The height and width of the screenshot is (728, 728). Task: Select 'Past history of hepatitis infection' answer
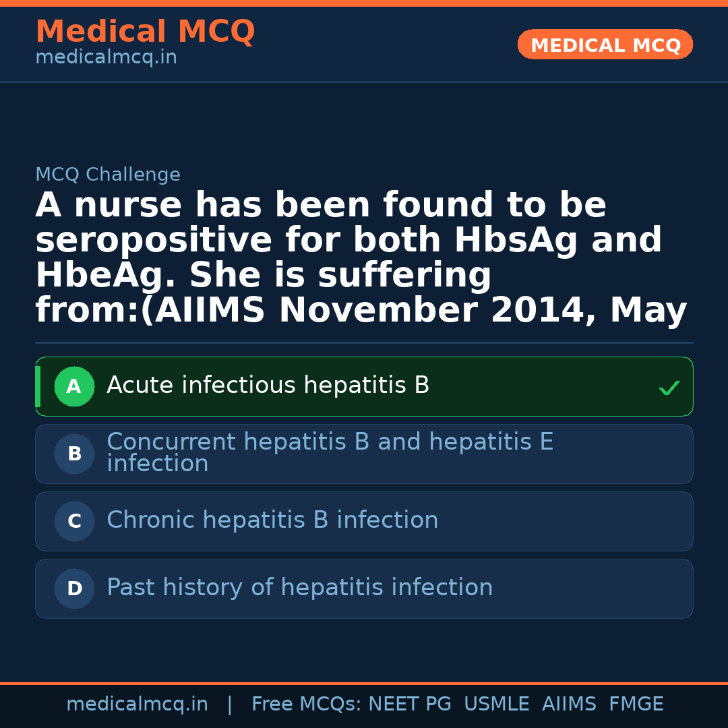(x=299, y=588)
